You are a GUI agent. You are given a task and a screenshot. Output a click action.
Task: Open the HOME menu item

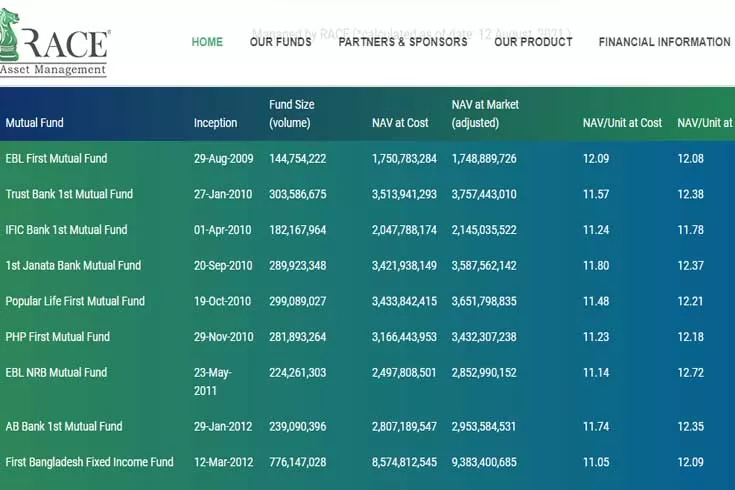[x=207, y=42]
